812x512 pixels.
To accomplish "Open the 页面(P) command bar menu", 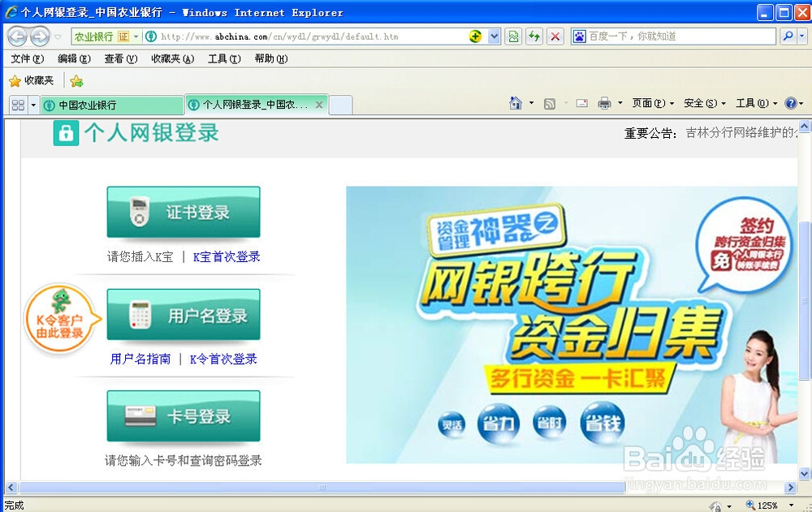I will point(653,103).
